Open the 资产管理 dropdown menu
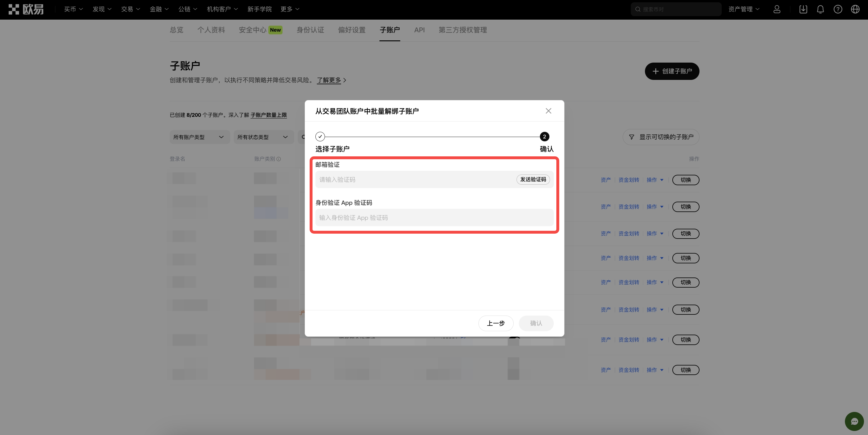Viewport: 868px width, 435px height. pyautogui.click(x=744, y=10)
